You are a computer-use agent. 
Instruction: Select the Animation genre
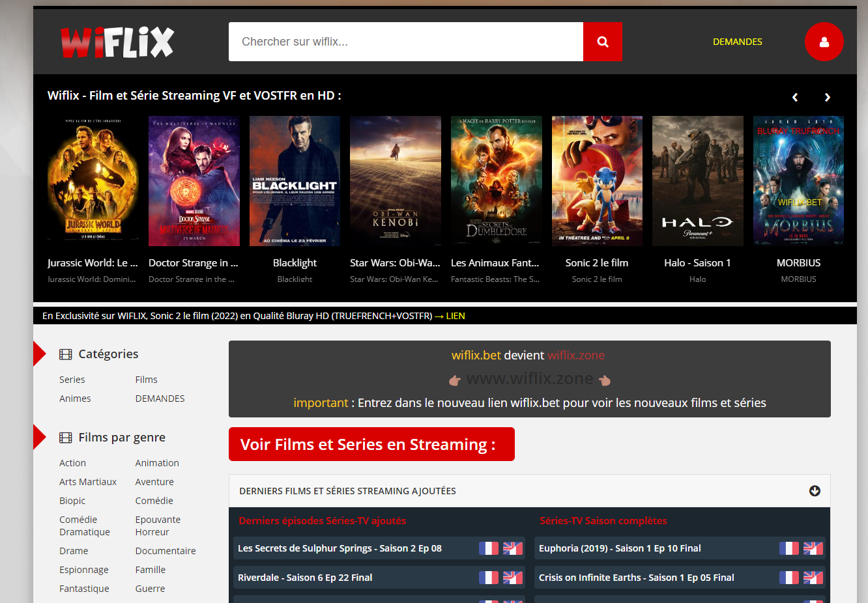coord(157,463)
